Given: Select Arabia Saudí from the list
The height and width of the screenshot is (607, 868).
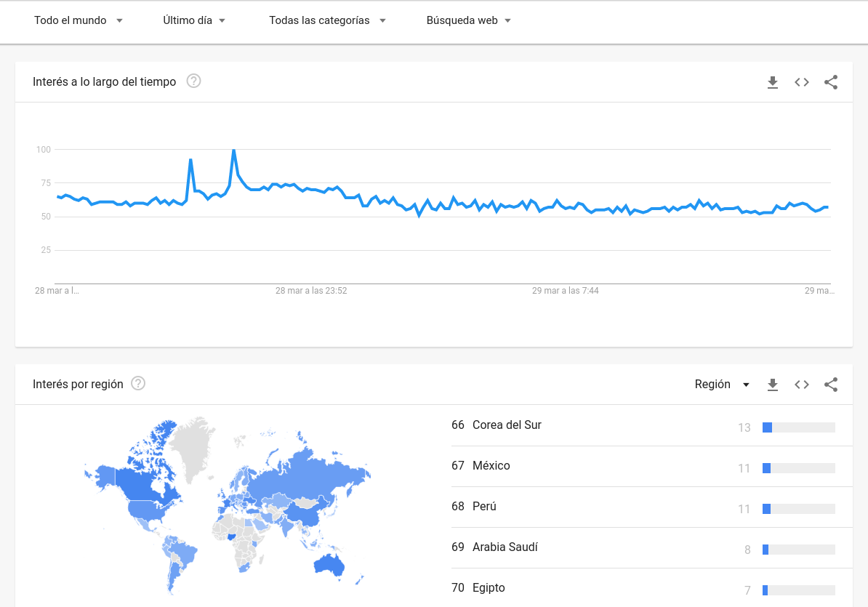Looking at the screenshot, I should (x=505, y=547).
